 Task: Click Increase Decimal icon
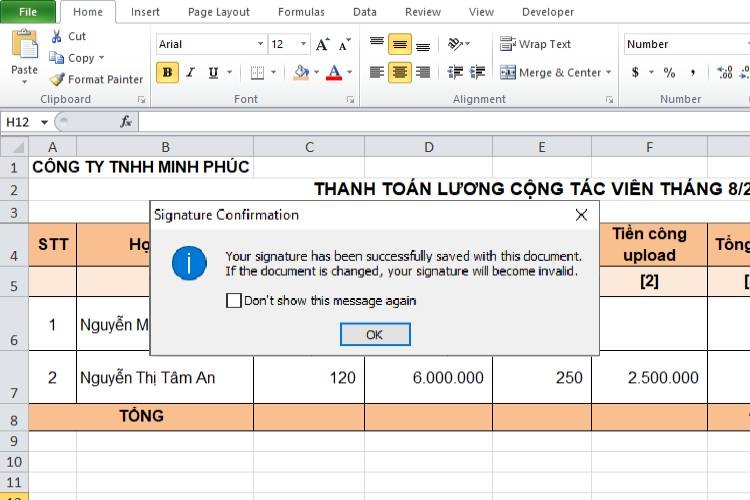coord(725,73)
